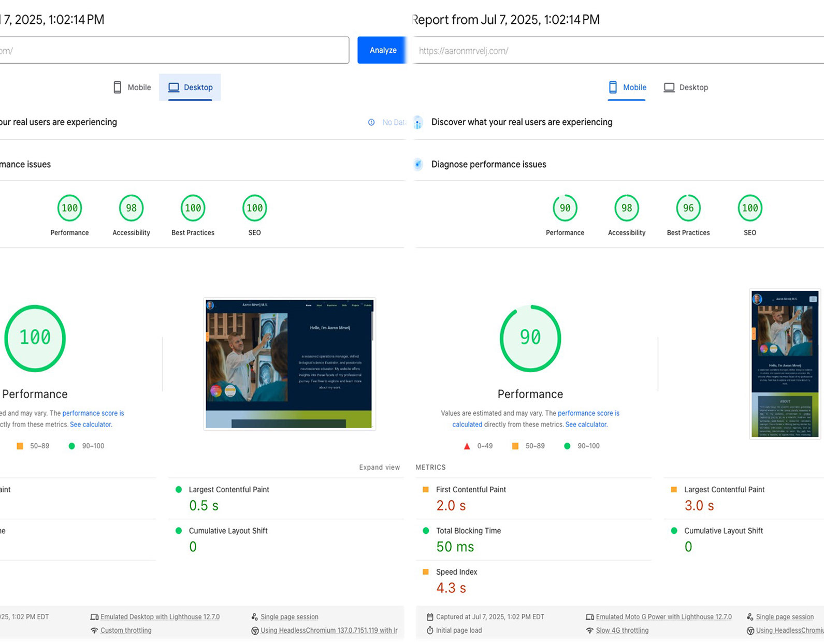
Task: Click the session icon in the Desktop report footer
Action: point(254,617)
